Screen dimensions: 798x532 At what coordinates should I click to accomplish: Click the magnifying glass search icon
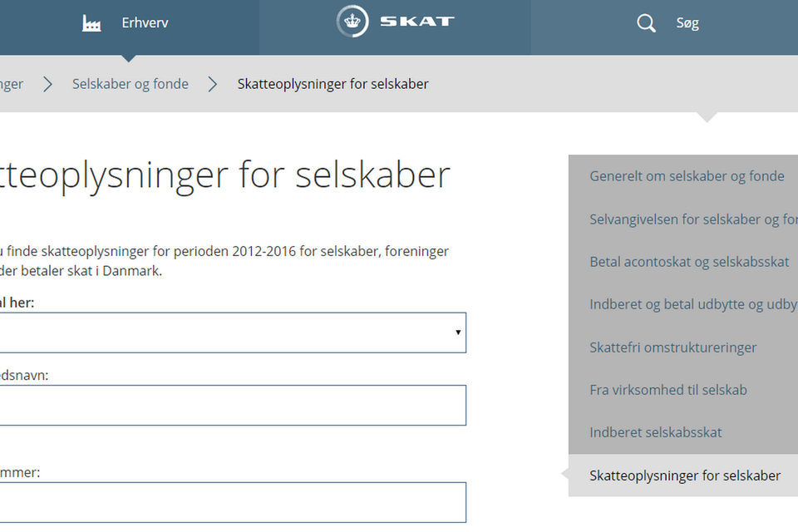(x=646, y=23)
